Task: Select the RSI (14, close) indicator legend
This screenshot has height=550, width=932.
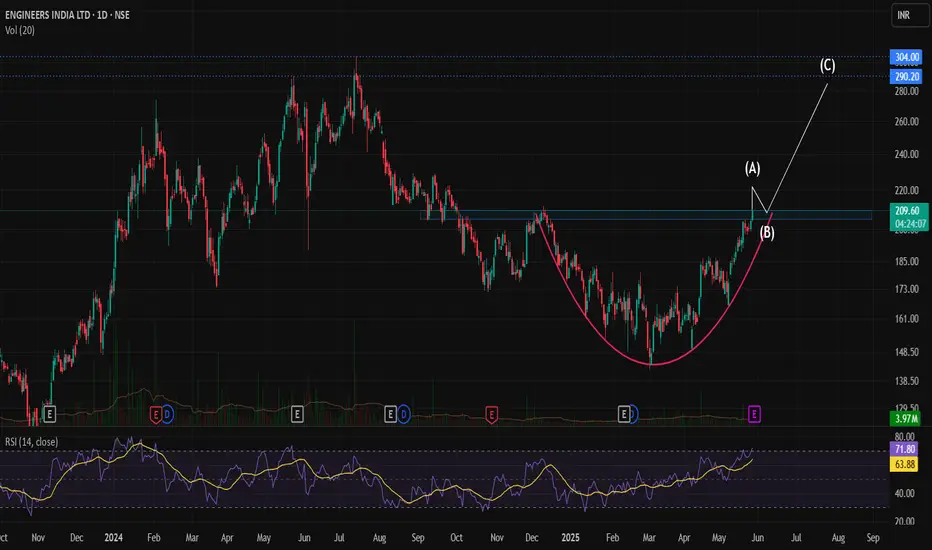Action: click(32, 442)
